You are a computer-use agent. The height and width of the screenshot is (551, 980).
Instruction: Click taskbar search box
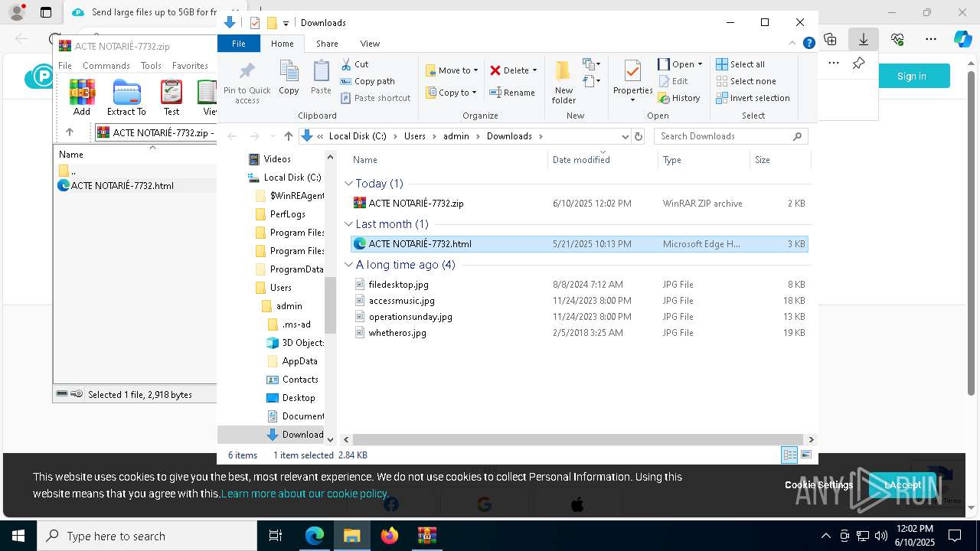pyautogui.click(x=147, y=536)
